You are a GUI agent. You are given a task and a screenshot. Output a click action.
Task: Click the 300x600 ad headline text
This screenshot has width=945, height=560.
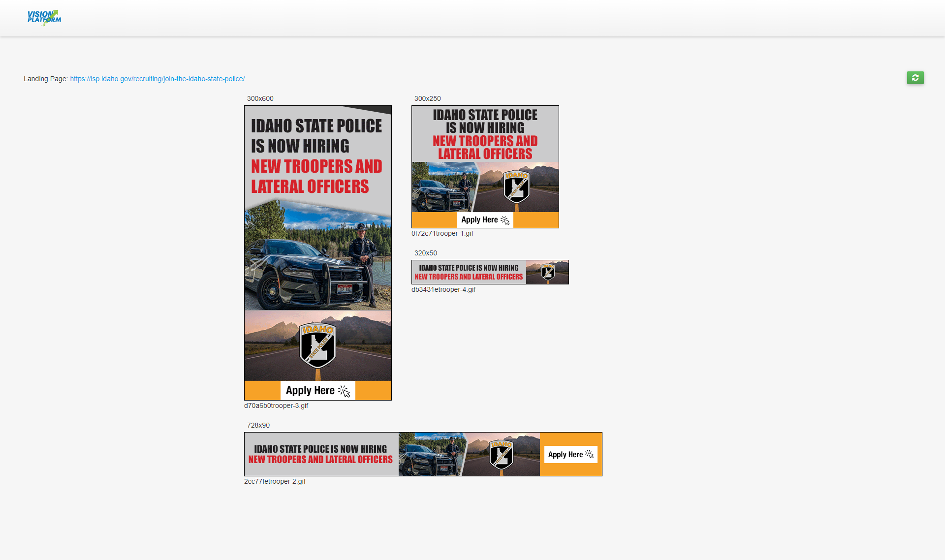click(x=316, y=156)
